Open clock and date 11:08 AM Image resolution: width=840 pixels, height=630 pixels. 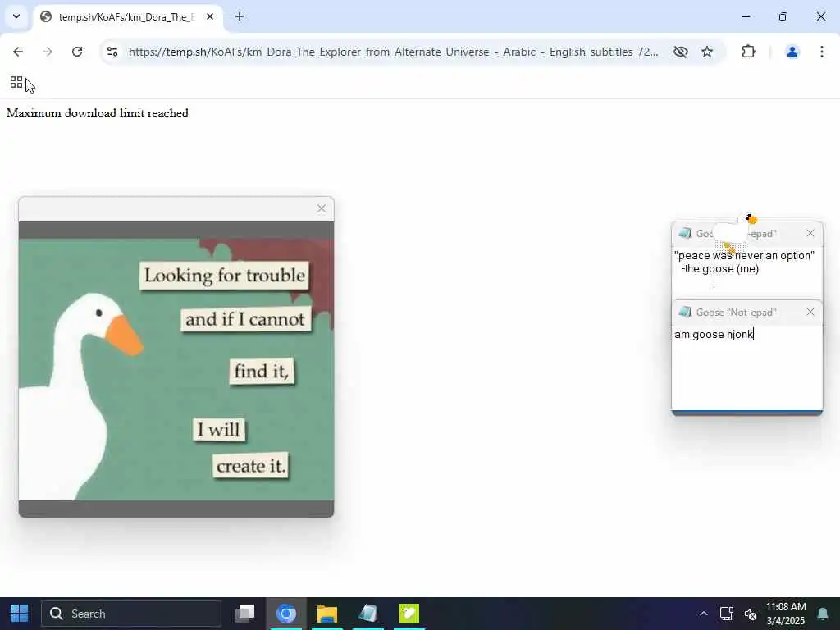pos(785,614)
